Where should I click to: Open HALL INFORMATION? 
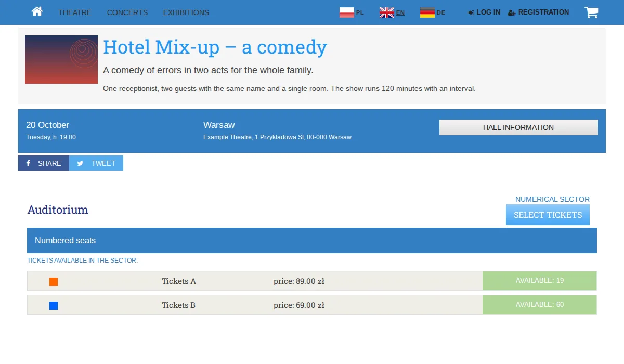tap(518, 127)
